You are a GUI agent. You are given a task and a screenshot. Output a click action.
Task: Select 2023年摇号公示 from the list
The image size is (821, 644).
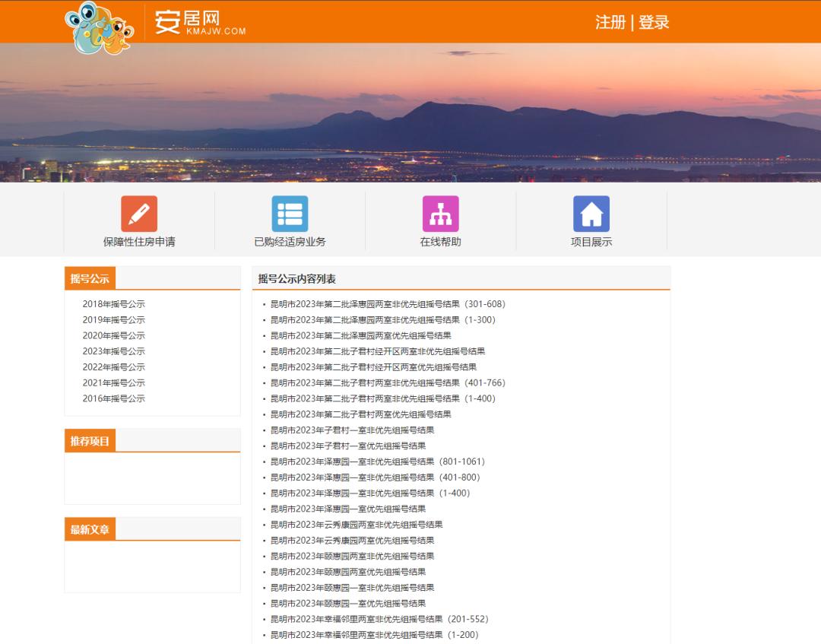(x=115, y=351)
